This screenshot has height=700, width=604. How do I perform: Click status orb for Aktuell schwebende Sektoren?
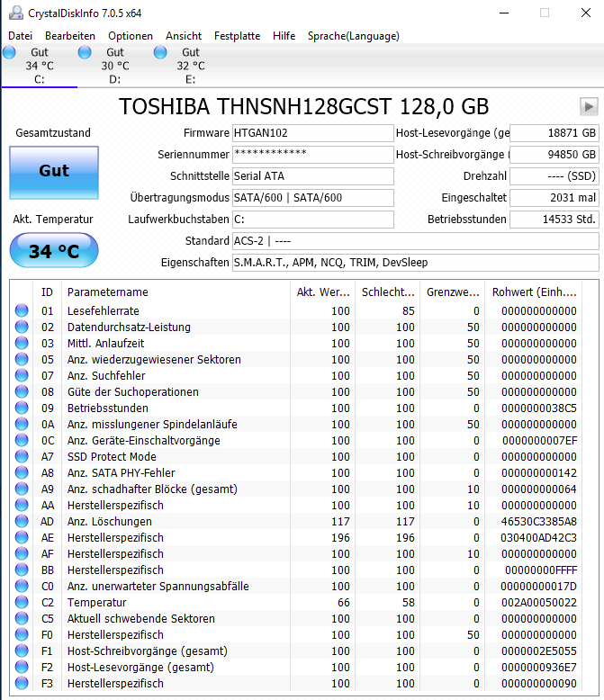[x=22, y=618]
